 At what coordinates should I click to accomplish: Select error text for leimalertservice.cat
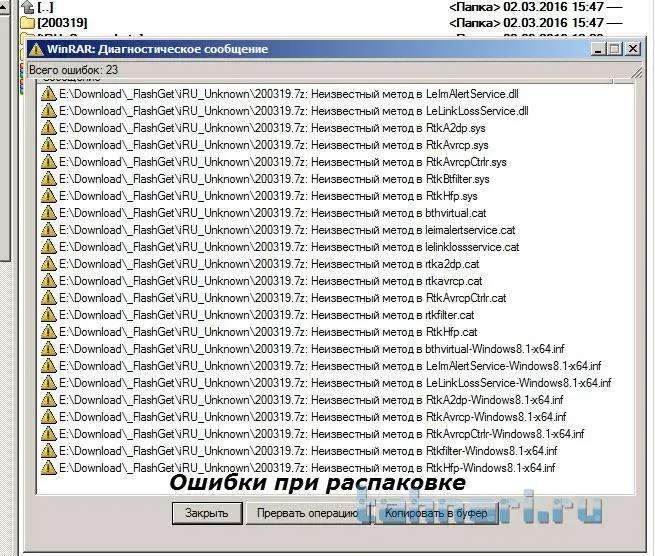287,230
